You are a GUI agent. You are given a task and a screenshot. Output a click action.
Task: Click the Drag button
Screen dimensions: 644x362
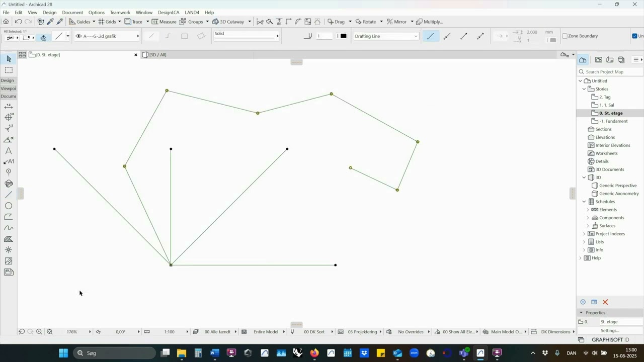(336, 22)
